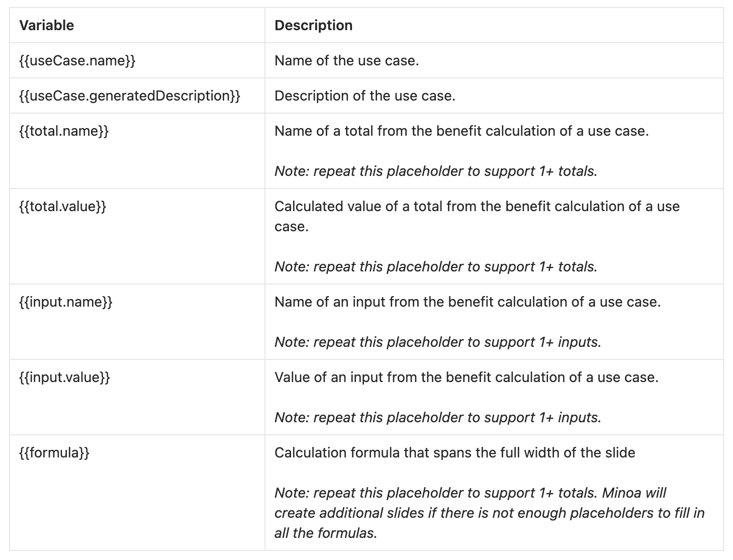Select the {{useCase.name}} placeholder text

pyautogui.click(x=77, y=61)
